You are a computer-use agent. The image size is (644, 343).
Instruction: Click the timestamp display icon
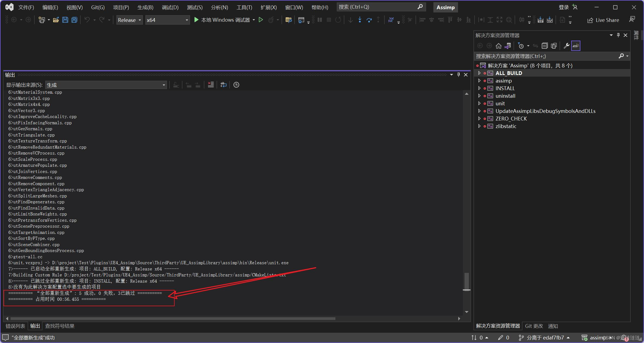tap(237, 85)
